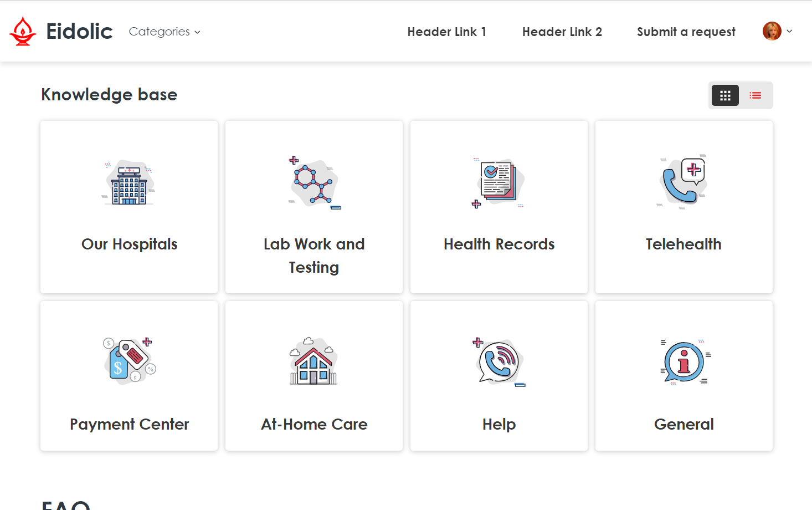Click the At-Home Care house icon

pos(314,361)
